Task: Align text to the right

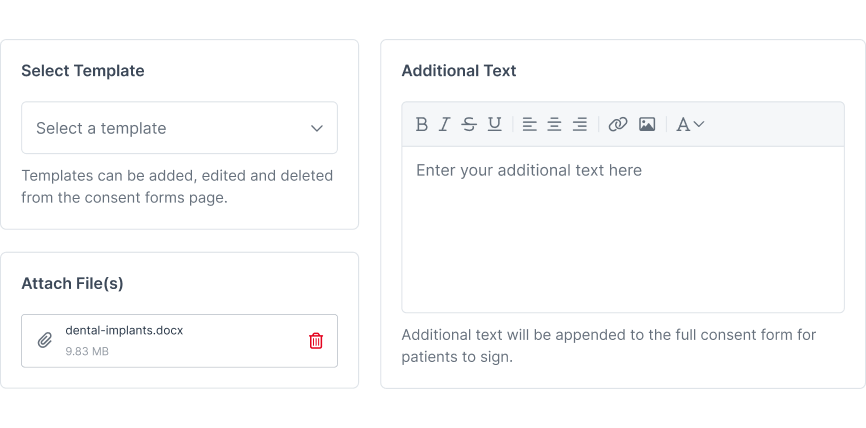Action: [579, 124]
